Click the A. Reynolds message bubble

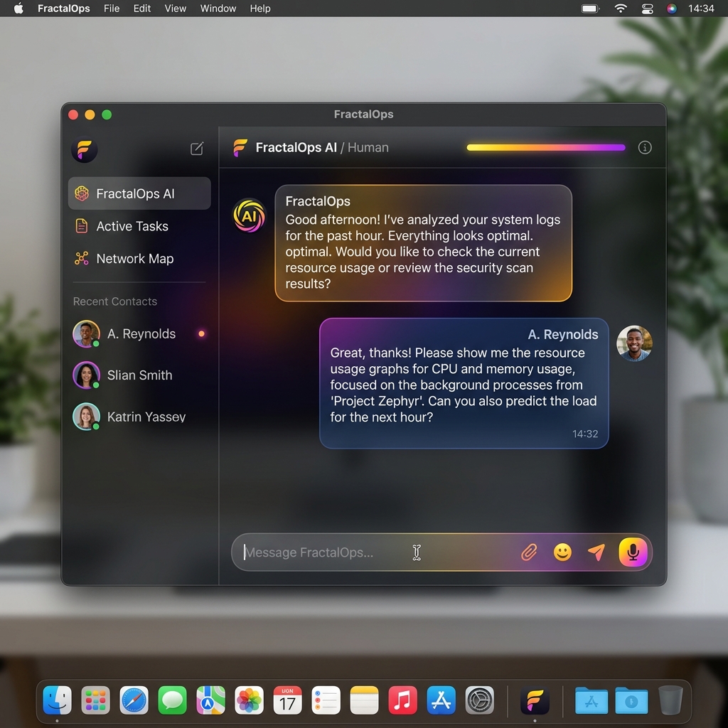click(464, 383)
